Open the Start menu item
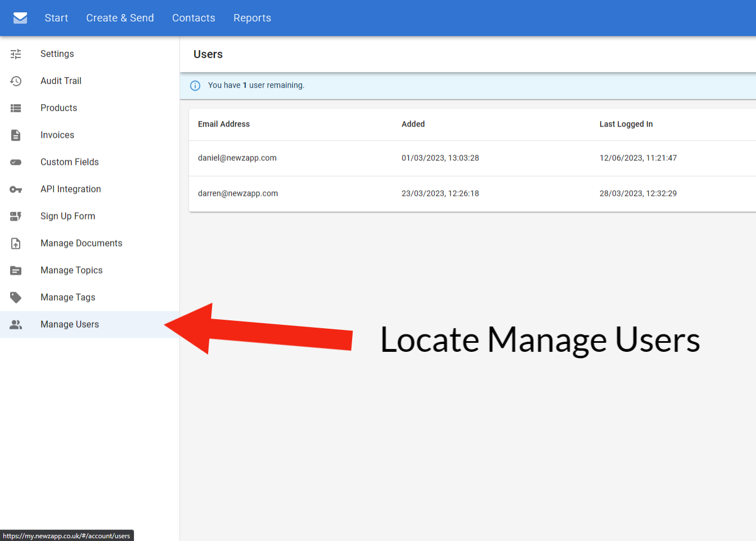756x541 pixels. [56, 18]
